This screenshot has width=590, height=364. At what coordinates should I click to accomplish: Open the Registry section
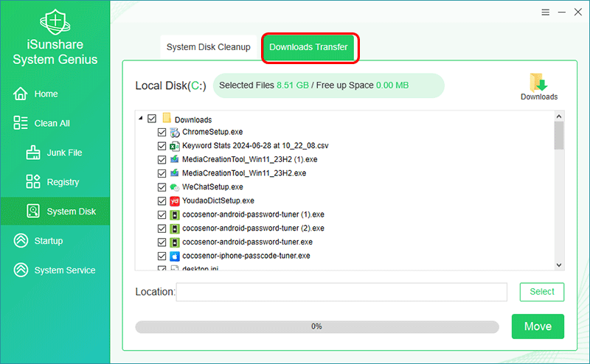point(55,182)
